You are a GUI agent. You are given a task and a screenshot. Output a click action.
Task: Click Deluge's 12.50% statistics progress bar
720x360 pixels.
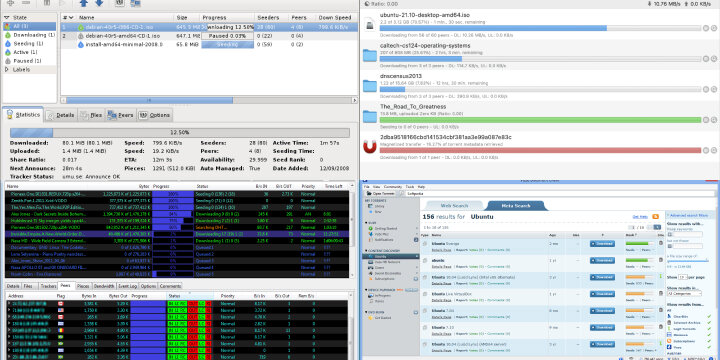pos(180,133)
